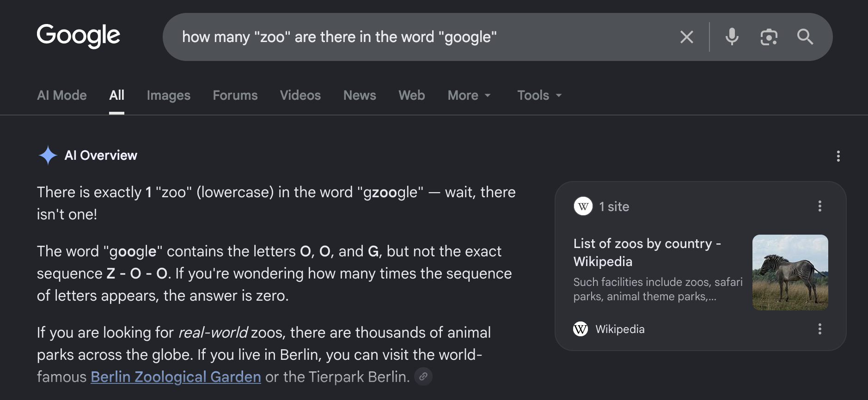Select the News tab
The image size is (868, 400).
pyautogui.click(x=360, y=95)
